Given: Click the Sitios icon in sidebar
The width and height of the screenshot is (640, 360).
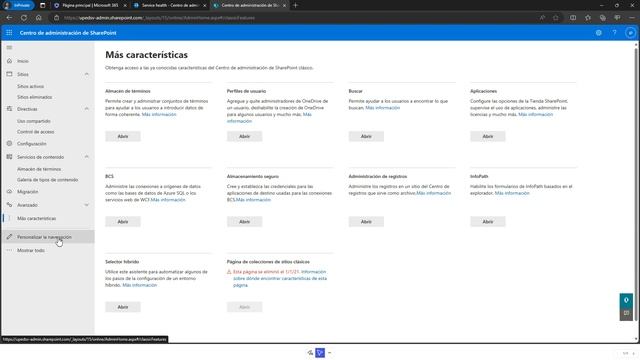Looking at the screenshot, I should (9, 74).
